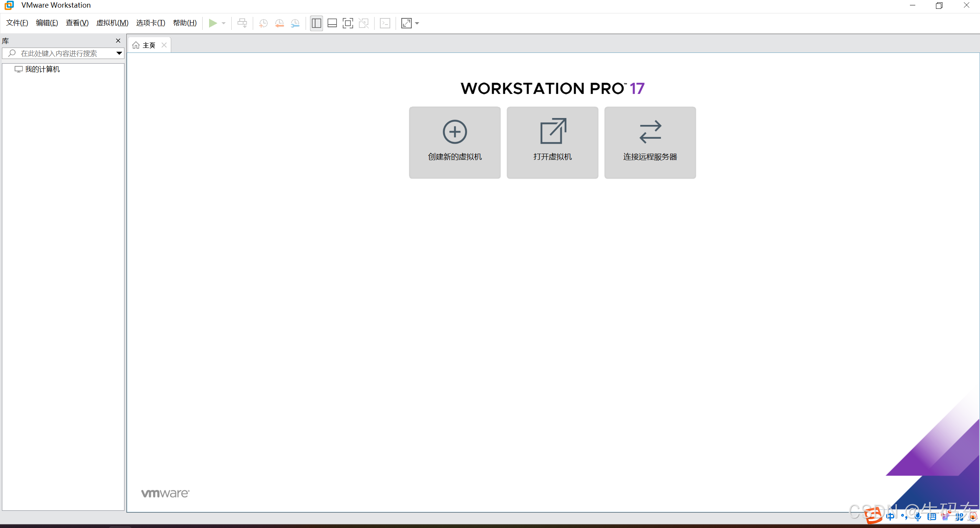Click the console view terminal icon
The width and height of the screenshot is (980, 528).
[x=385, y=23]
